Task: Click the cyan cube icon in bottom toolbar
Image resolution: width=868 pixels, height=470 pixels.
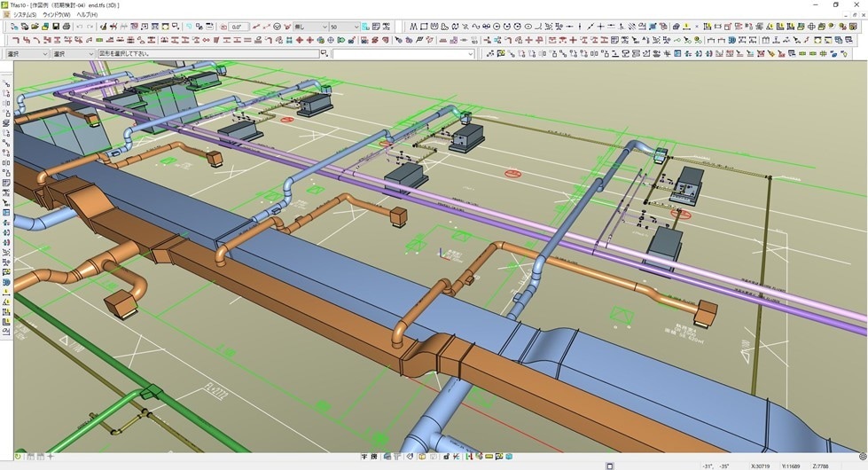Action: 509,457
